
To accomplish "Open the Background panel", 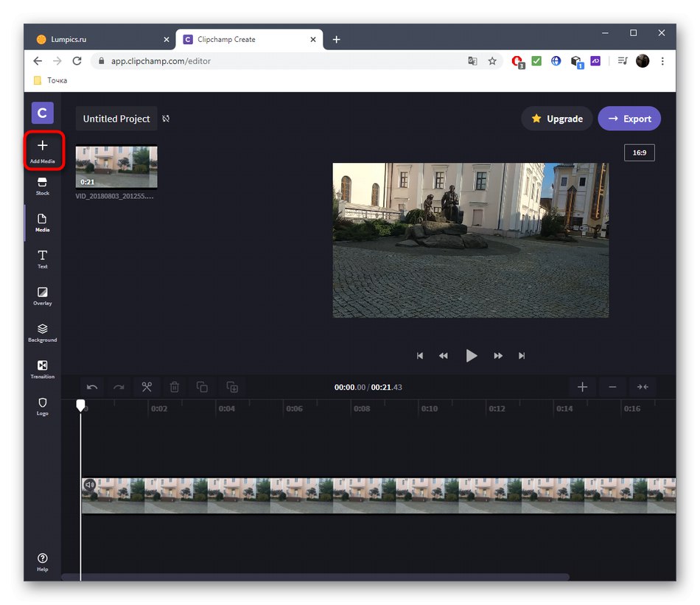I will pos(43,332).
